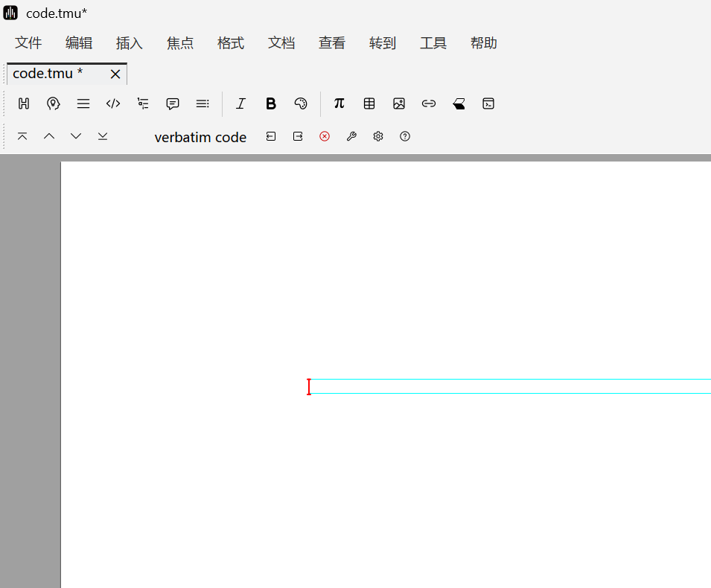Close the code.tmu tab
Viewport: 711px width, 588px height.
click(115, 74)
